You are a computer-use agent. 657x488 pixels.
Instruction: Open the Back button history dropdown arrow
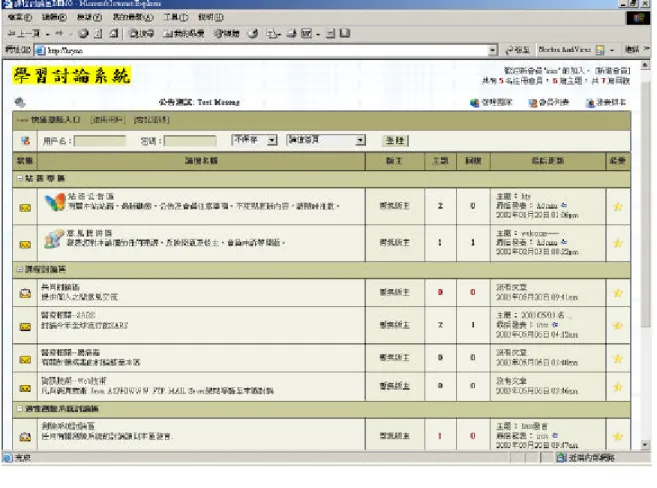coord(47,34)
